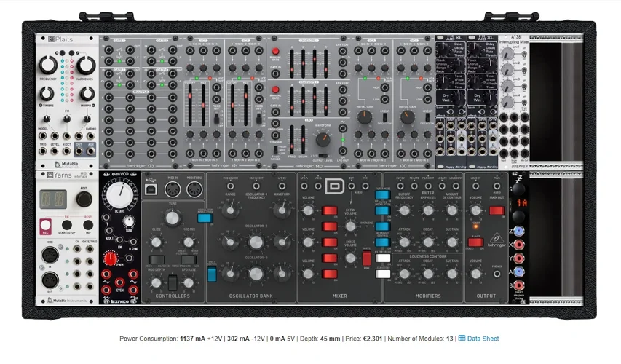Click the Plaits TRIG input jack

coord(43,151)
